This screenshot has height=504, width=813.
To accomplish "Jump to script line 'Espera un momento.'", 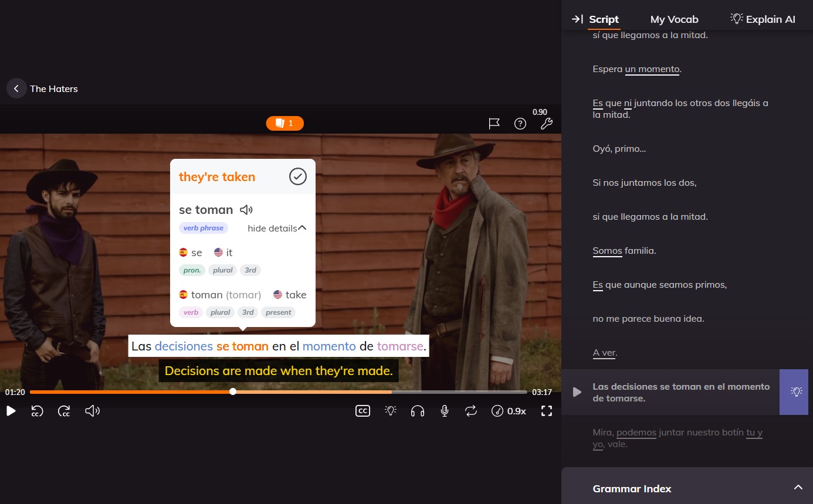I will coord(637,69).
